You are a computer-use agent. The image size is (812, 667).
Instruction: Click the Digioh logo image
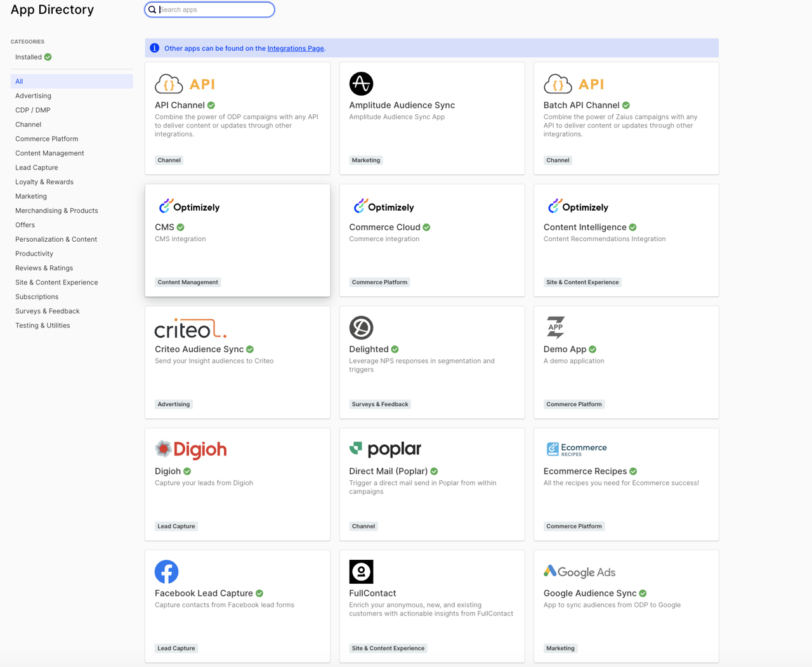point(190,449)
